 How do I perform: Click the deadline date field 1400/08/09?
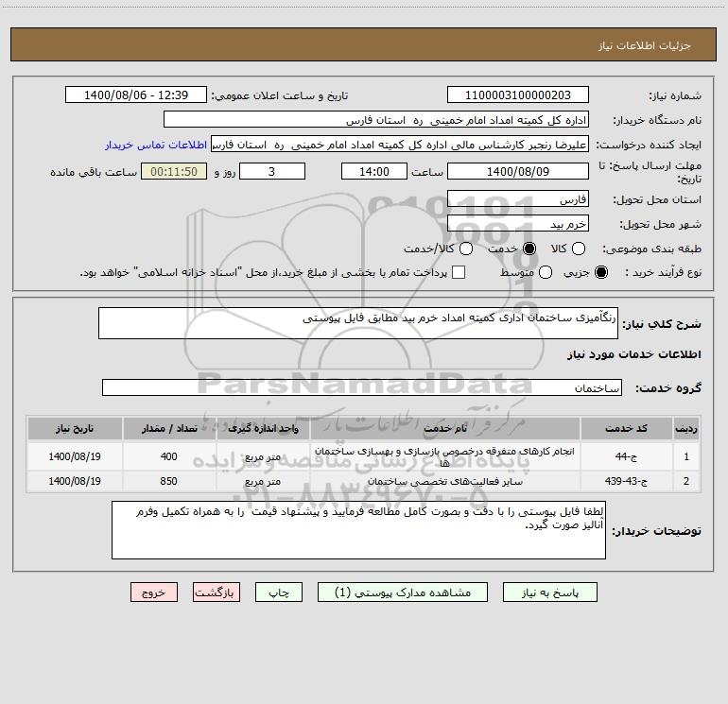click(x=518, y=171)
